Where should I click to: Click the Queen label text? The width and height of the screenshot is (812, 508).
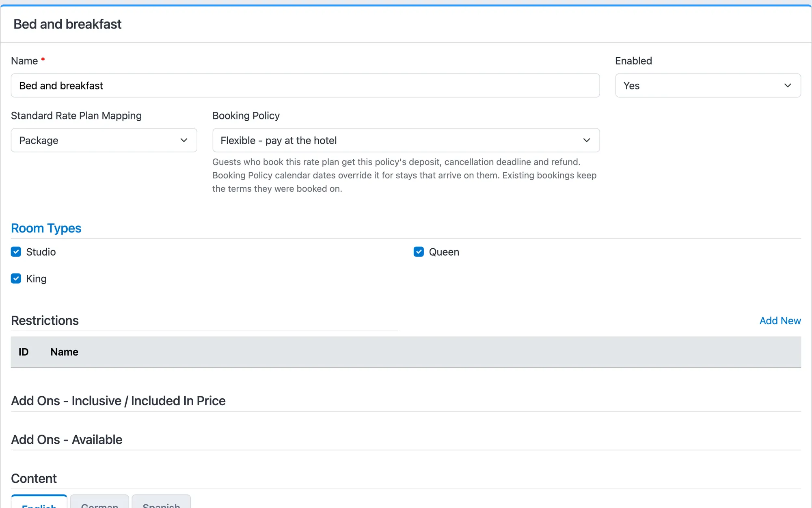(x=444, y=252)
